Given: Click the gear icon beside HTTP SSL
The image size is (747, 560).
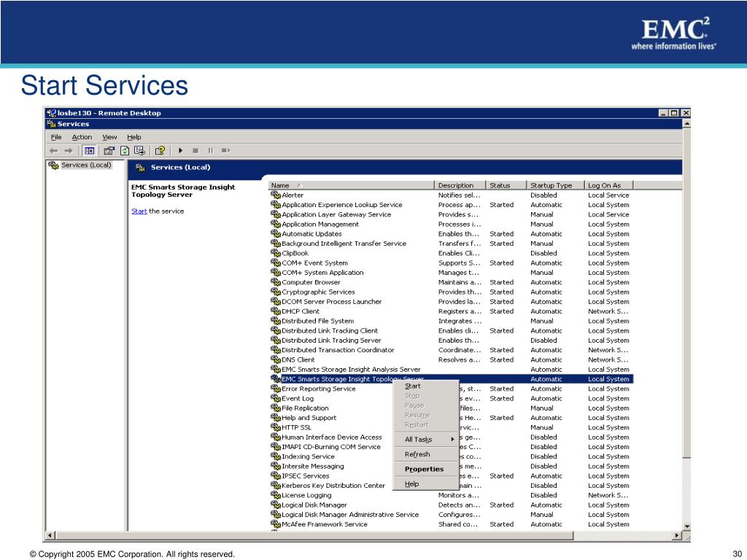Looking at the screenshot, I should pyautogui.click(x=275, y=427).
